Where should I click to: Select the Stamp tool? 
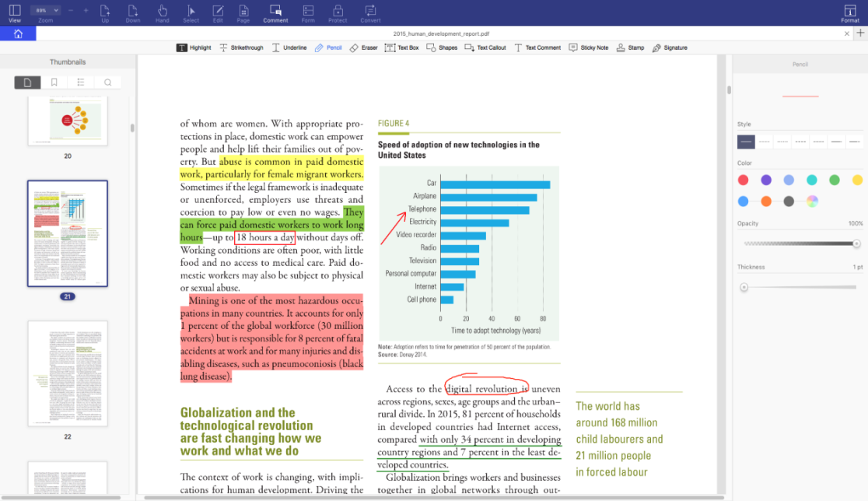(x=630, y=47)
